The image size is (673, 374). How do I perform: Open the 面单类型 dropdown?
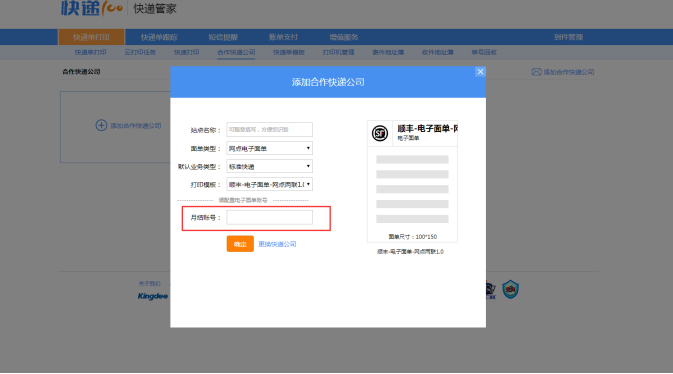[x=270, y=148]
